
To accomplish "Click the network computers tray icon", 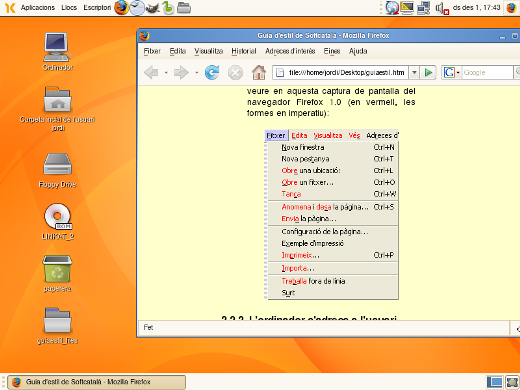I will tap(423, 8).
